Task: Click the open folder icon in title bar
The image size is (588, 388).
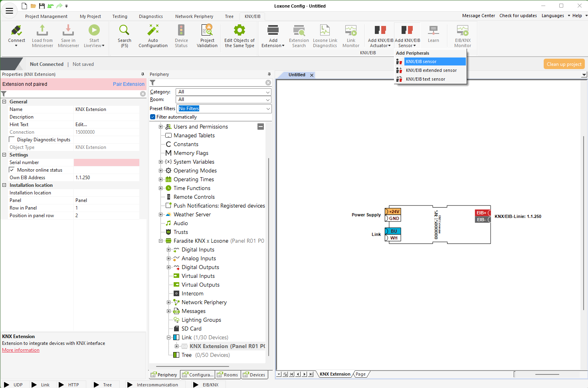Action: click(33, 6)
